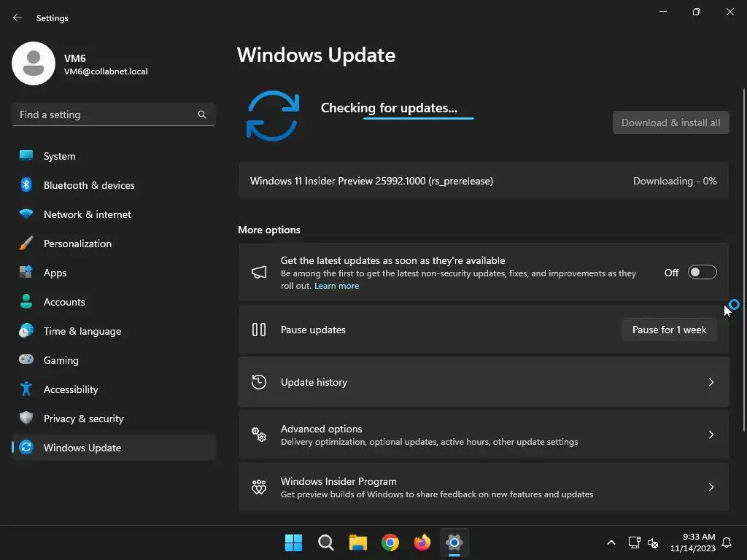Click the Windows Update sync icon in sidebar
Screen dimensions: 747x560
26,447
